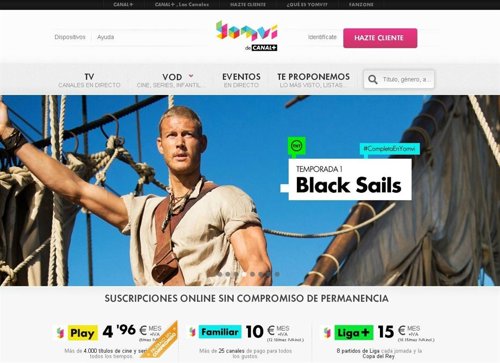Screen dimensions: 500x363
Task: Open the TV canales en directo menu
Action: click(89, 80)
